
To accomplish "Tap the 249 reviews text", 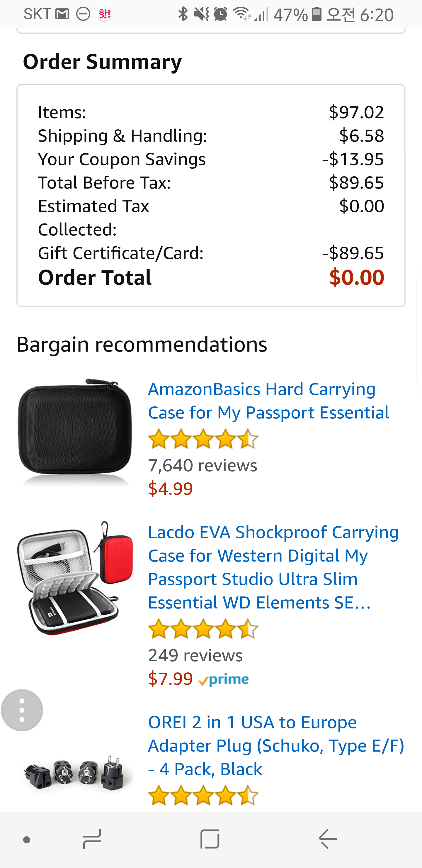I will click(195, 655).
